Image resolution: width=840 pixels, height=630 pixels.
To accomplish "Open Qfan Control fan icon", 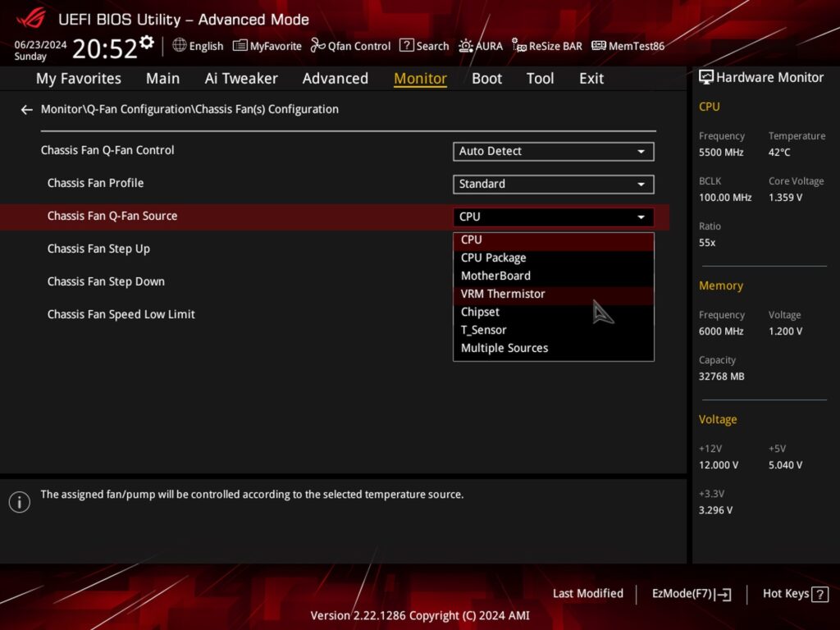I will (317, 46).
